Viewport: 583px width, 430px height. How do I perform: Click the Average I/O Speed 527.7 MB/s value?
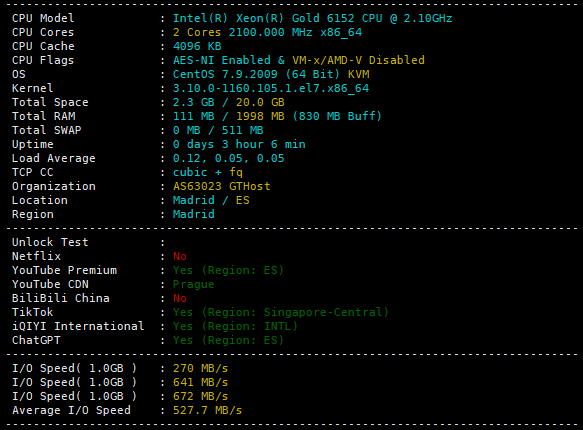pos(207,410)
